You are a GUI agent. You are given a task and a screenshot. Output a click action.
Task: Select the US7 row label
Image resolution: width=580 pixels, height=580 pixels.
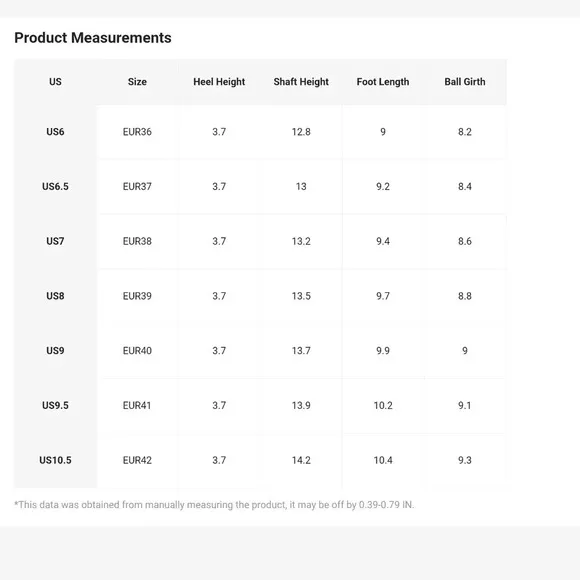(55, 241)
